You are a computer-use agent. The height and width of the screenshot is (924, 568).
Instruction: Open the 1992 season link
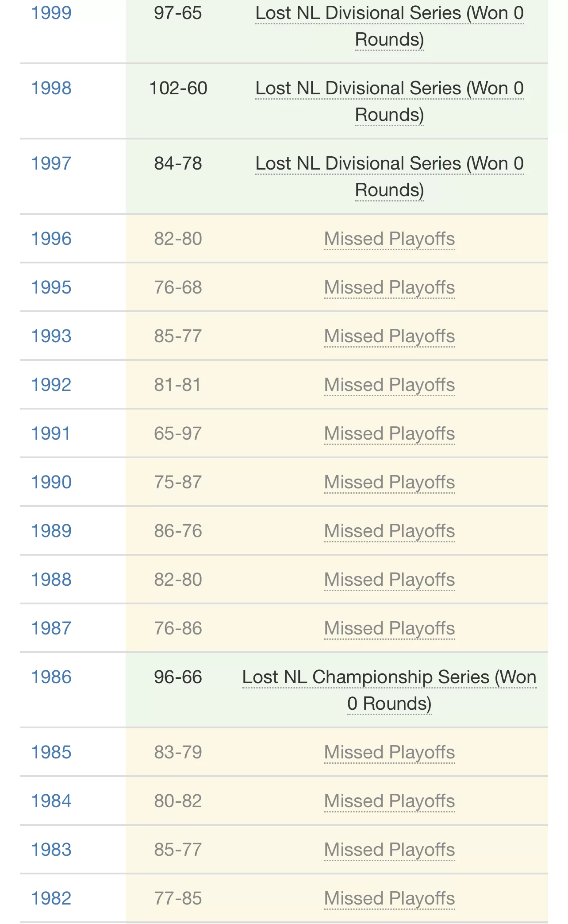pyautogui.click(x=51, y=385)
